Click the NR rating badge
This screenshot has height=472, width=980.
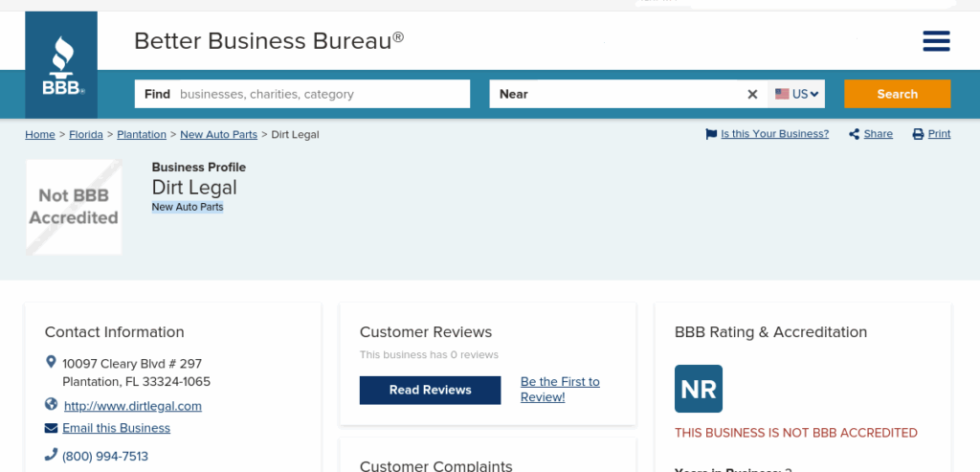point(699,389)
